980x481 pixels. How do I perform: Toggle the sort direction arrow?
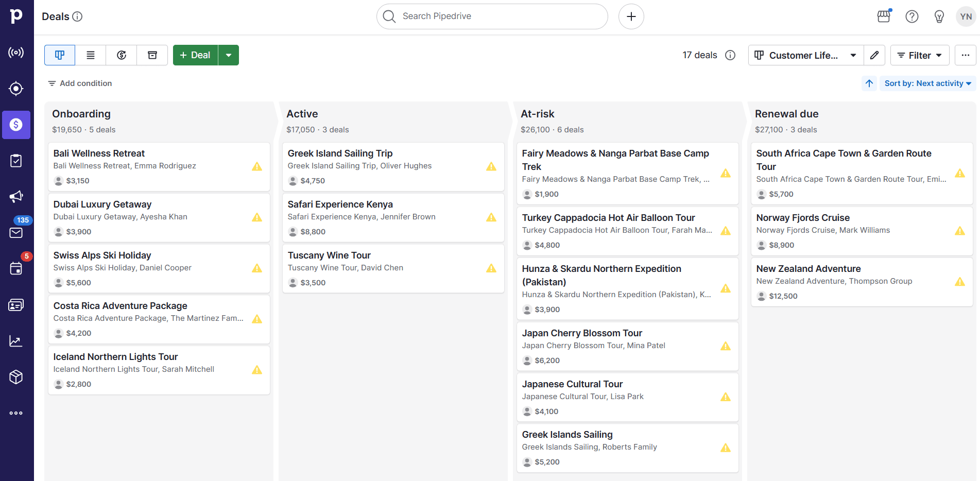(x=869, y=83)
